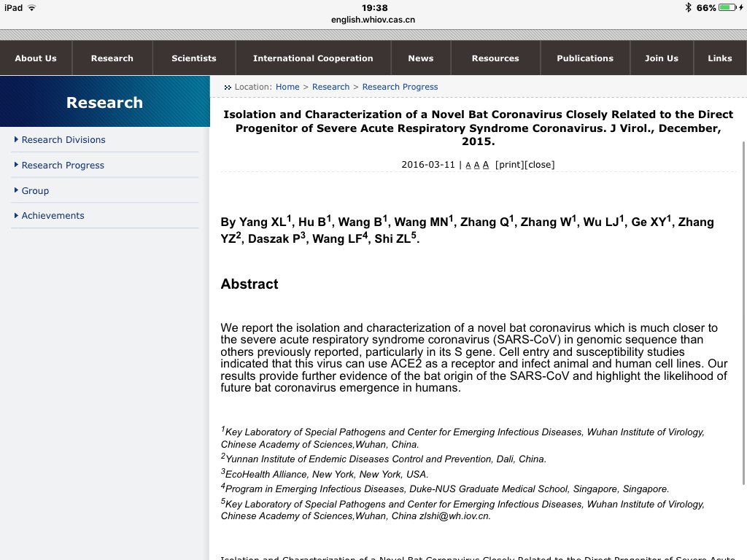Go to the Scientists section
This screenshot has width=747, height=560.
point(194,58)
